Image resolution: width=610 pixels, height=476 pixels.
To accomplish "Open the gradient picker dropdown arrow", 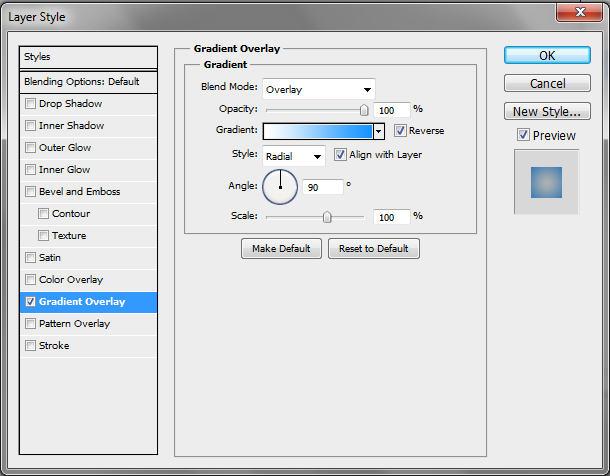I will (x=379, y=131).
